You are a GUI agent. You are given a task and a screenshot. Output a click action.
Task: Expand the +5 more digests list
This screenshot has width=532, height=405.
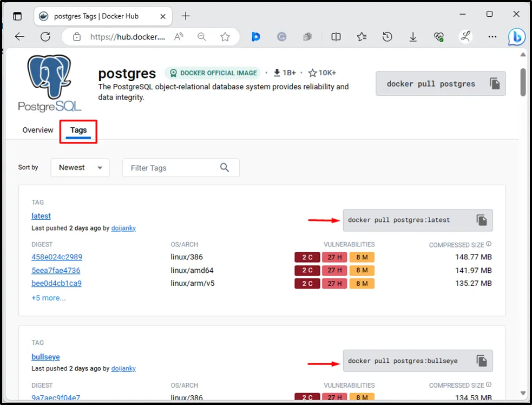[49, 298]
